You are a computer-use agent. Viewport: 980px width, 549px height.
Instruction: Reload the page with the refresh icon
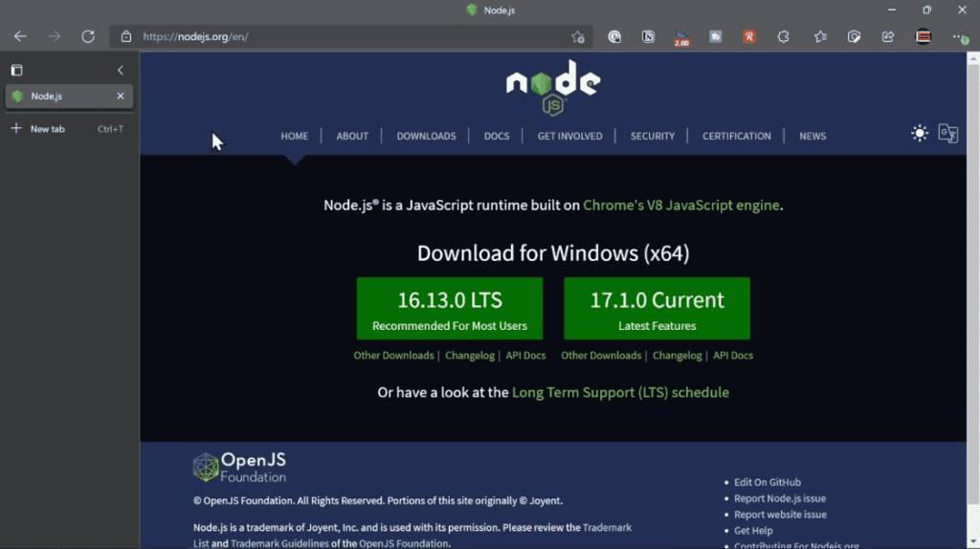(x=88, y=36)
